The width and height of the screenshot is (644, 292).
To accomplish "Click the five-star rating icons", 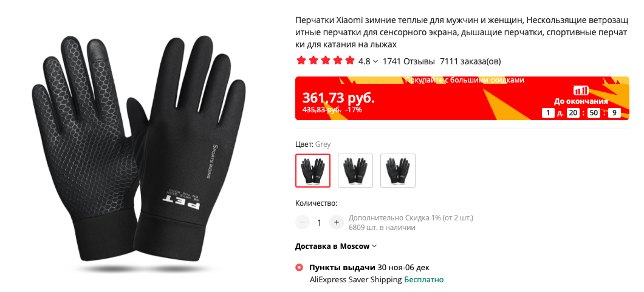I will 325,61.
